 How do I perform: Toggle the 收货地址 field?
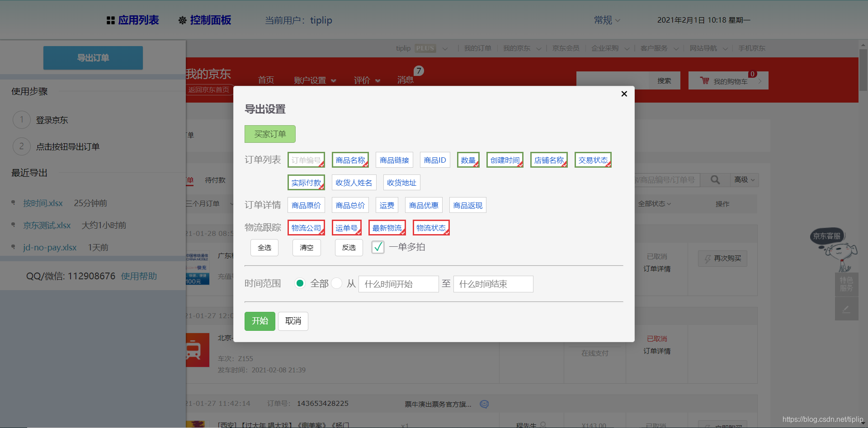pyautogui.click(x=401, y=183)
